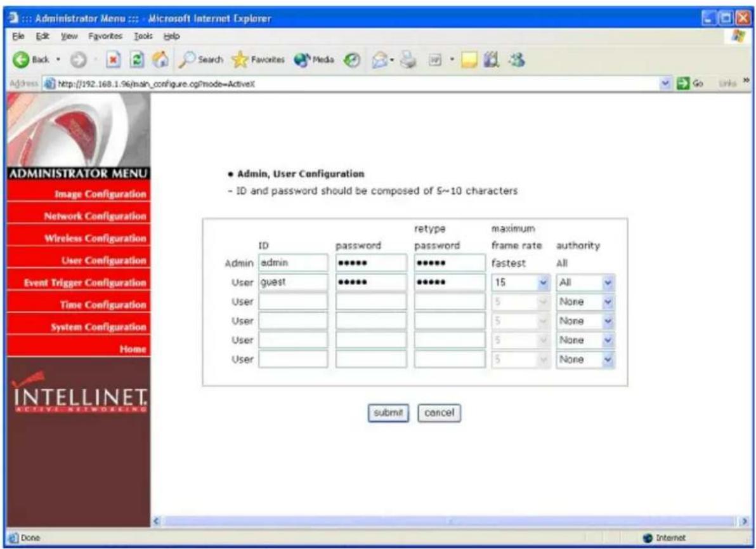
Task: Refresh the page using the toolbar Refresh icon
Action: [x=138, y=60]
